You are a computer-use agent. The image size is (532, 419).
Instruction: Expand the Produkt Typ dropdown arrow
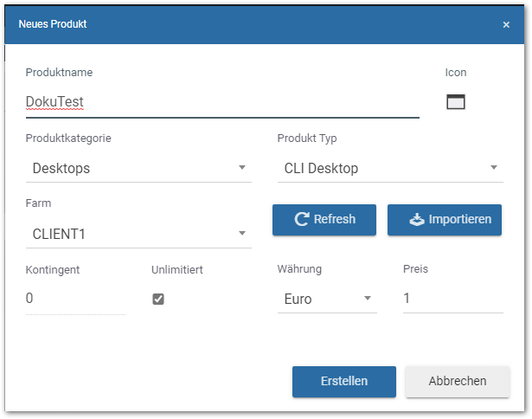(x=494, y=167)
